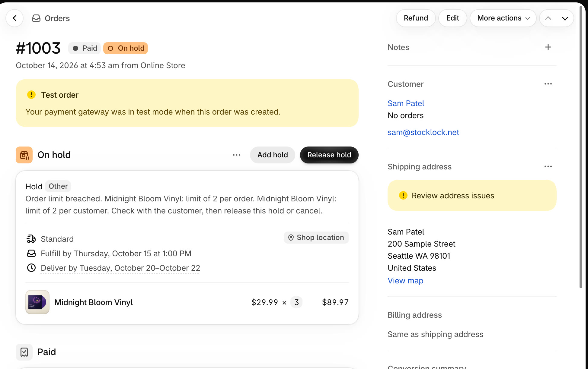Click the Paid status badge
The width and height of the screenshot is (588, 369).
coord(84,48)
